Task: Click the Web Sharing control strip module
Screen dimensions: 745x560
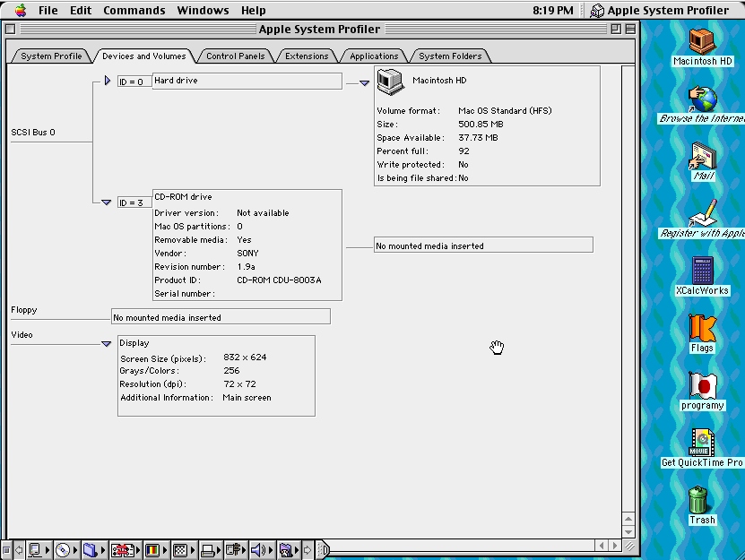Action: click(289, 550)
